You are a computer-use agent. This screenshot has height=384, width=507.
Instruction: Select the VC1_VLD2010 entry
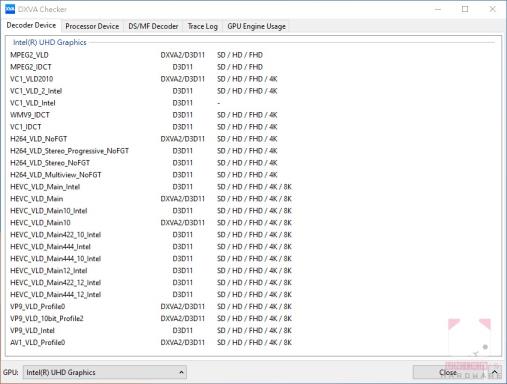pyautogui.click(x=32, y=79)
